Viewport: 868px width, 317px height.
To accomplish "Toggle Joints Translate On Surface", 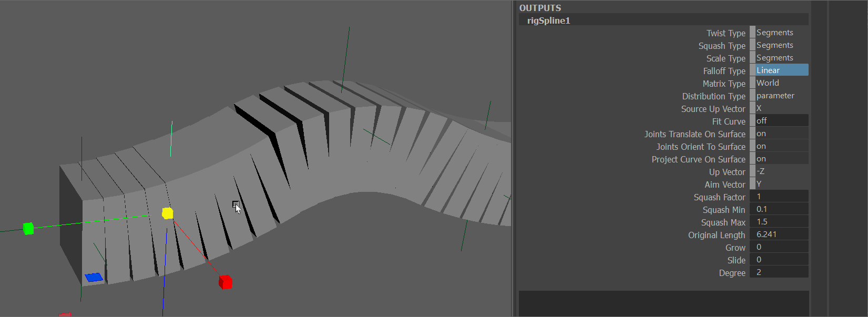I will 779,134.
